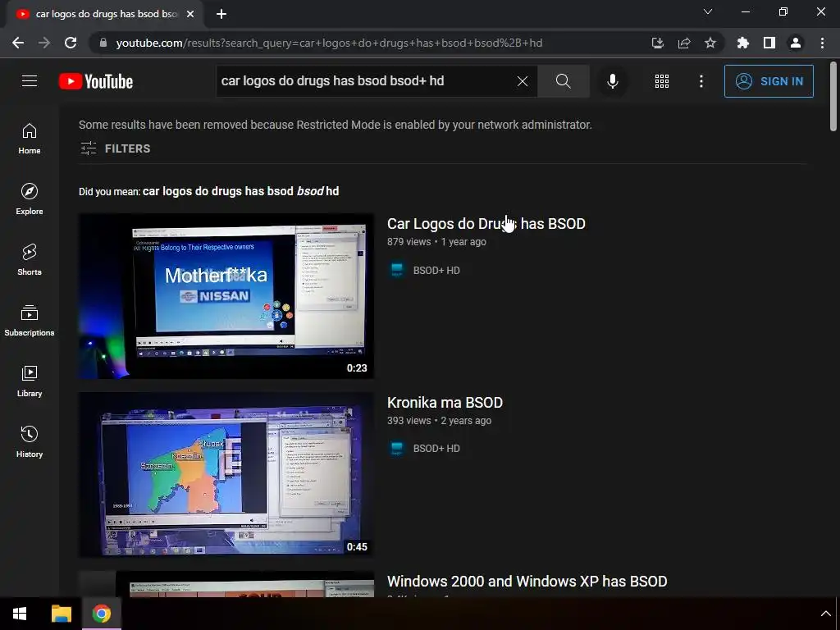Open a new Chrome tab

tap(221, 14)
